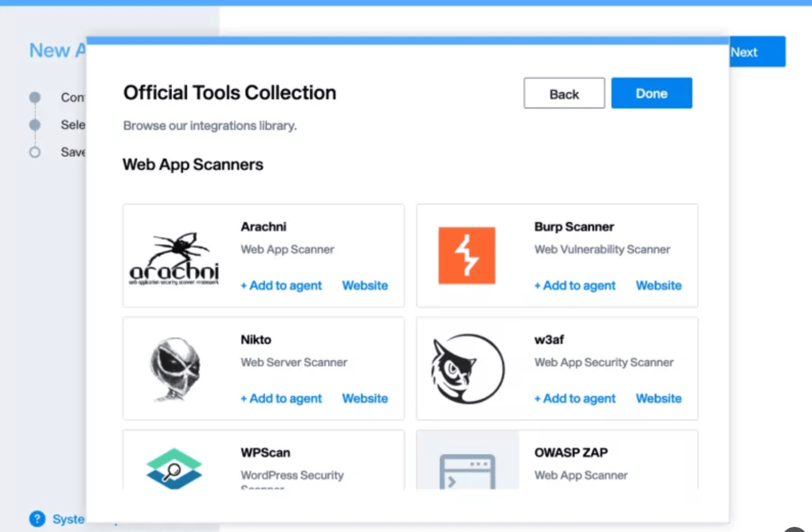Add Arachni to agent

pos(281,286)
